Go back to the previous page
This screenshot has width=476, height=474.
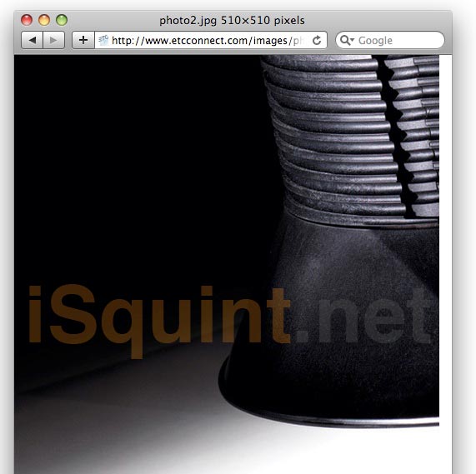click(33, 40)
